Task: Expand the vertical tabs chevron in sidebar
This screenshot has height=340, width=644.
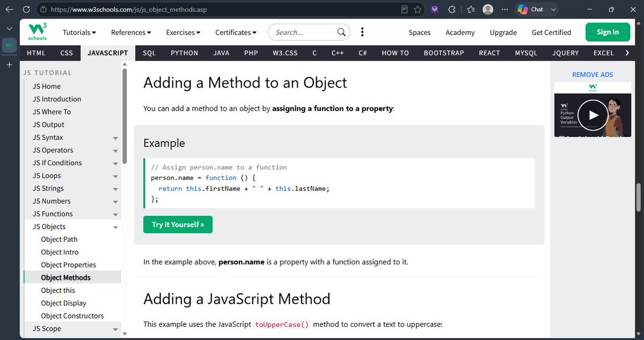Action: [x=9, y=28]
